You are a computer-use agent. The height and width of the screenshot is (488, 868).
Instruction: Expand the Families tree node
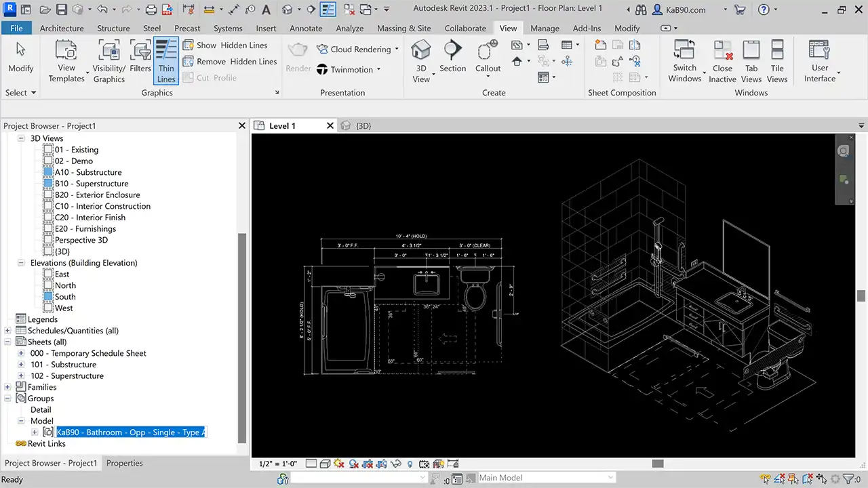click(x=8, y=387)
